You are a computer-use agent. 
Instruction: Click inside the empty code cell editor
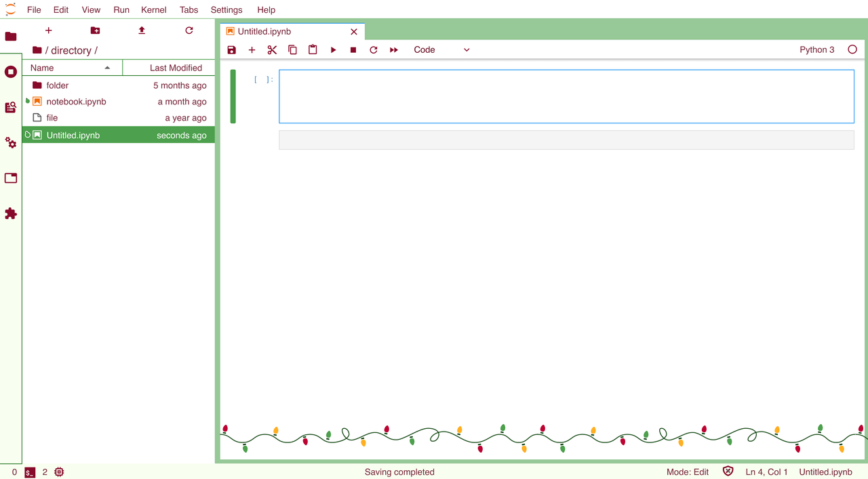[x=566, y=96]
